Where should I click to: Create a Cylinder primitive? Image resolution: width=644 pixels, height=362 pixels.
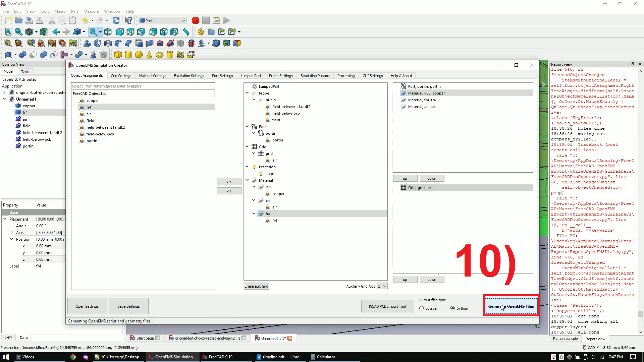click(x=128, y=55)
